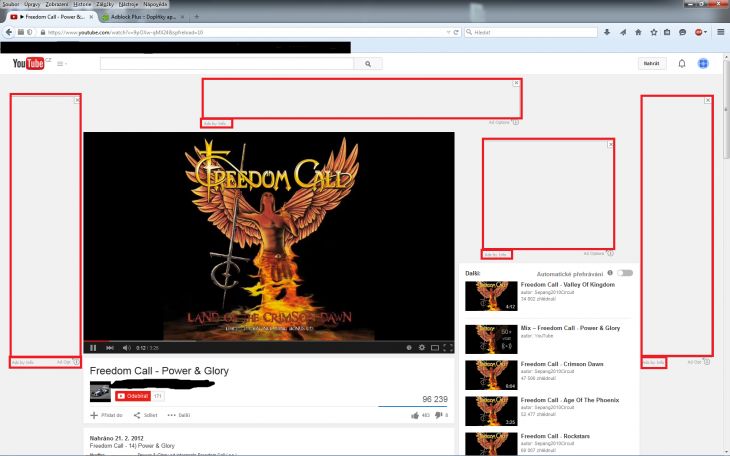730x456 pixels.
Task: Open the Firefox hamburger menu
Action: [721, 32]
